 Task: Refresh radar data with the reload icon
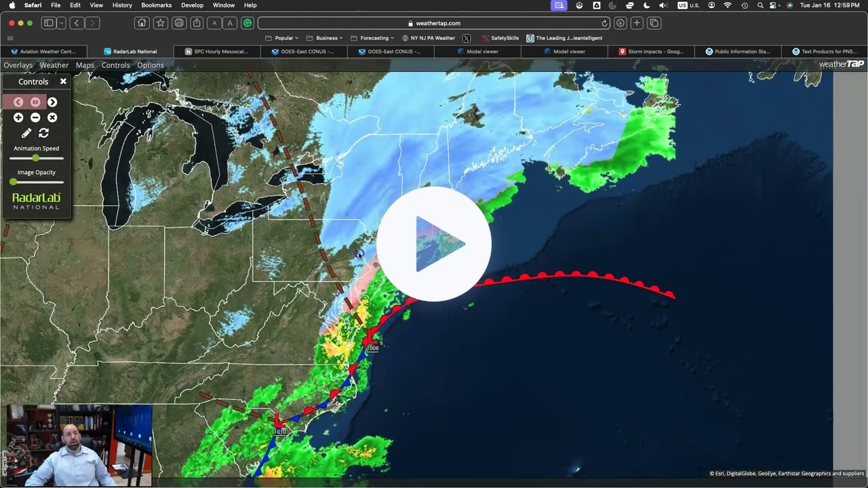[44, 134]
